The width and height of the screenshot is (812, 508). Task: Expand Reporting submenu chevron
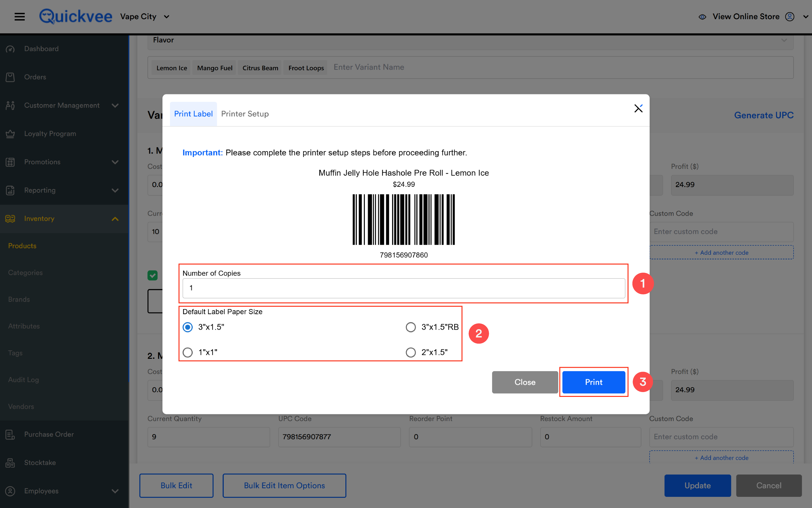point(115,190)
